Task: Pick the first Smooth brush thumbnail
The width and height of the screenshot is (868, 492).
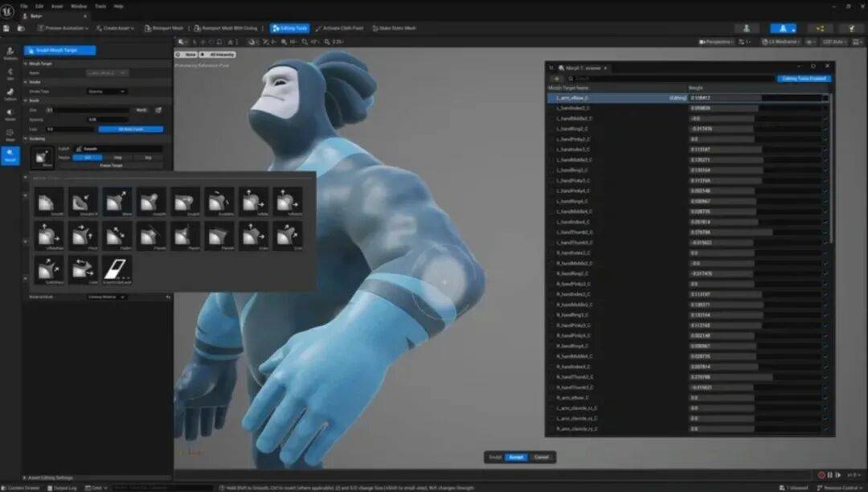Action: 49,202
